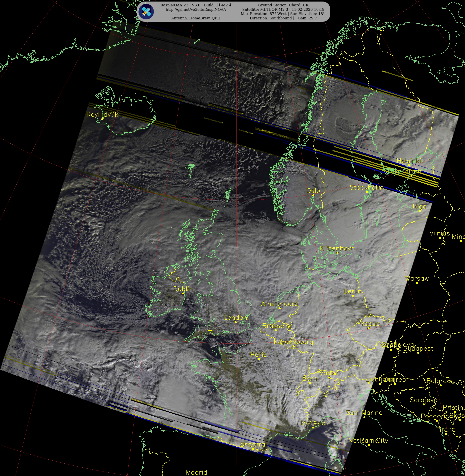Click the London city dot marker

pyautogui.click(x=235, y=322)
